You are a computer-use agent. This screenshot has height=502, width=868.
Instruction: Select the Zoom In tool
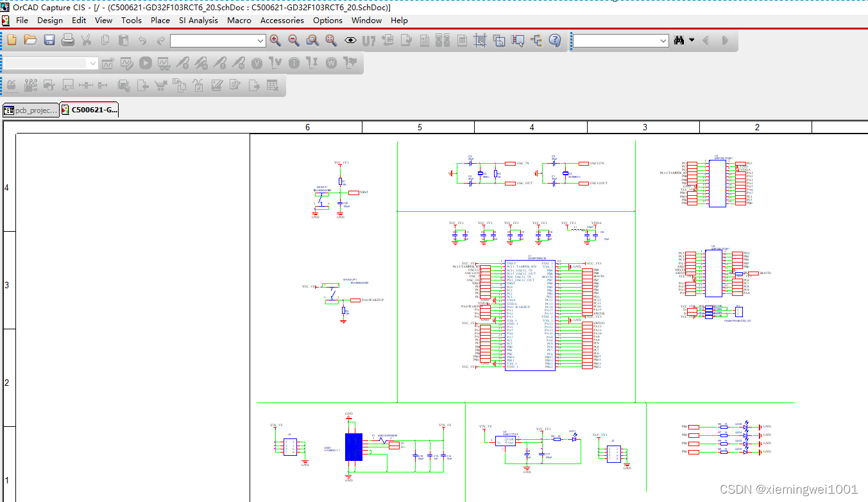click(x=275, y=40)
